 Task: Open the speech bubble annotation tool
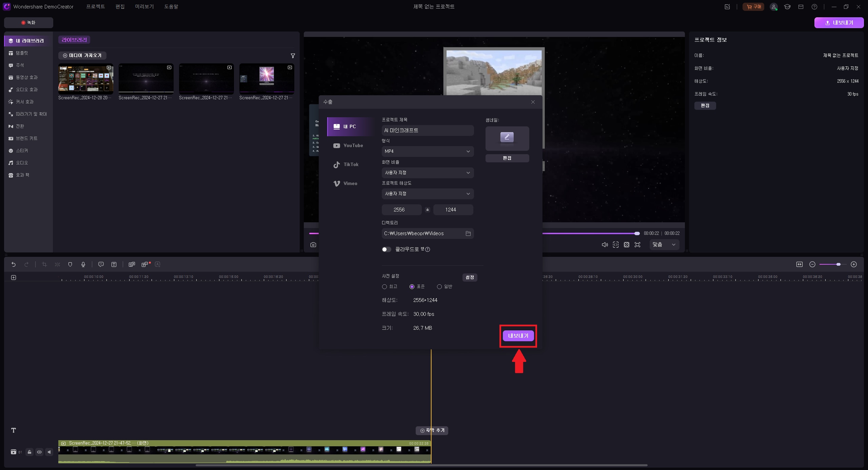pos(101,264)
